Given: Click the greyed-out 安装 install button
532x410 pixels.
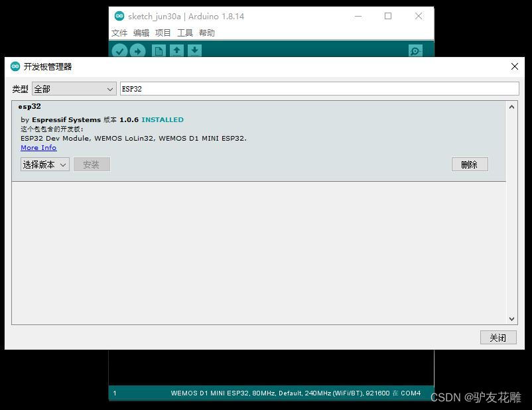Looking at the screenshot, I should (92, 165).
